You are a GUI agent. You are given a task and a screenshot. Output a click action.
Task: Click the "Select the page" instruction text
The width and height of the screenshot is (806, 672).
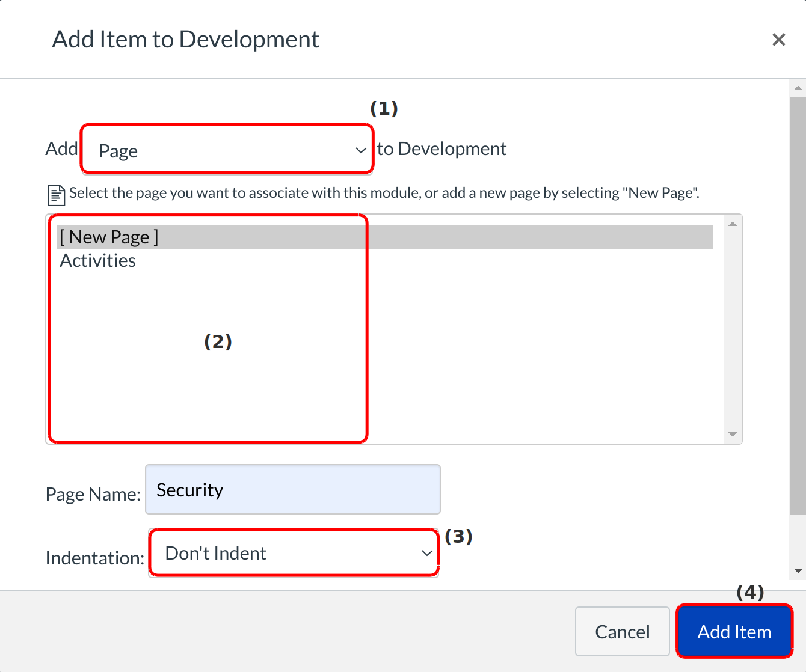click(384, 193)
